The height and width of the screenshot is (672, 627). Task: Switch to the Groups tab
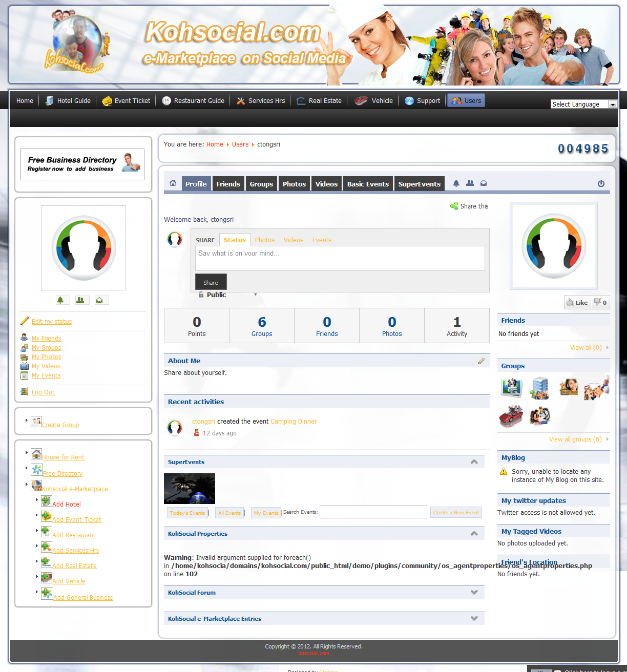[261, 184]
